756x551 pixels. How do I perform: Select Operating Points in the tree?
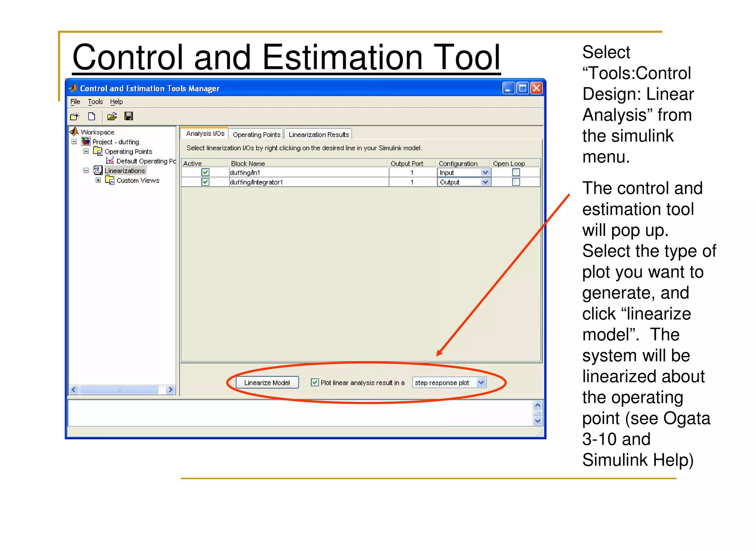[128, 151]
